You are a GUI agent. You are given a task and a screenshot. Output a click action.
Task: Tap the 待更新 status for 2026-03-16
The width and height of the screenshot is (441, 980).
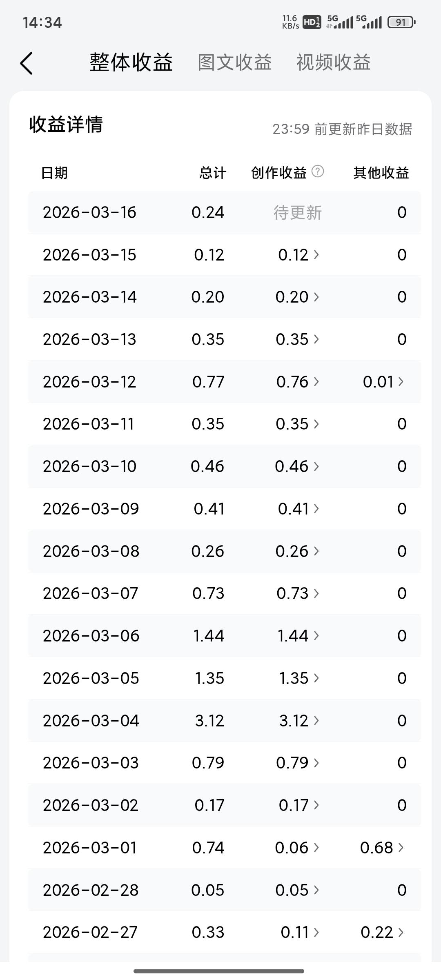click(298, 212)
